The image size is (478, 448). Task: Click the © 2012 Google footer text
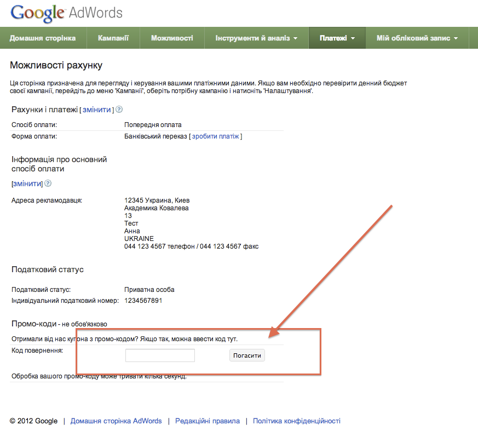[x=33, y=421]
